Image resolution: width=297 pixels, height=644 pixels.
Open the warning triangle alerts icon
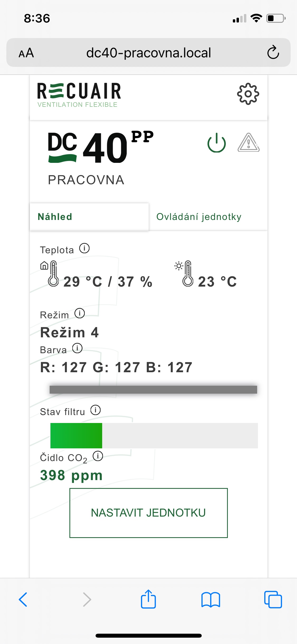pos(248,143)
